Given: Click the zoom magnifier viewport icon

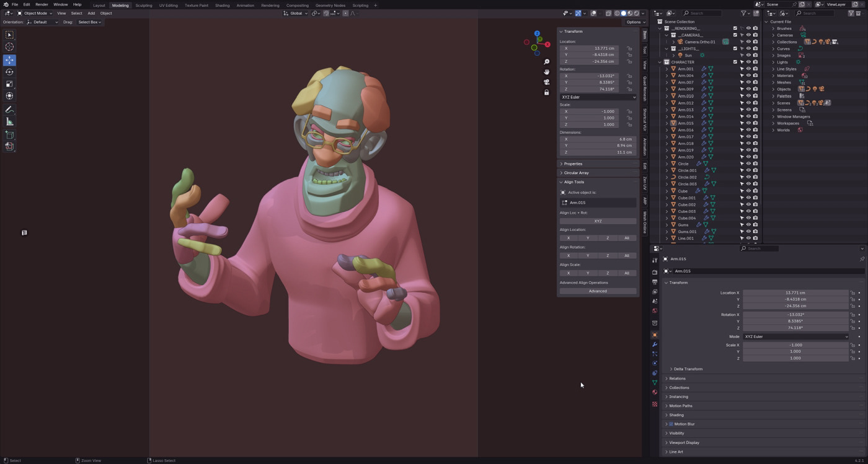Looking at the screenshot, I should pyautogui.click(x=546, y=62).
